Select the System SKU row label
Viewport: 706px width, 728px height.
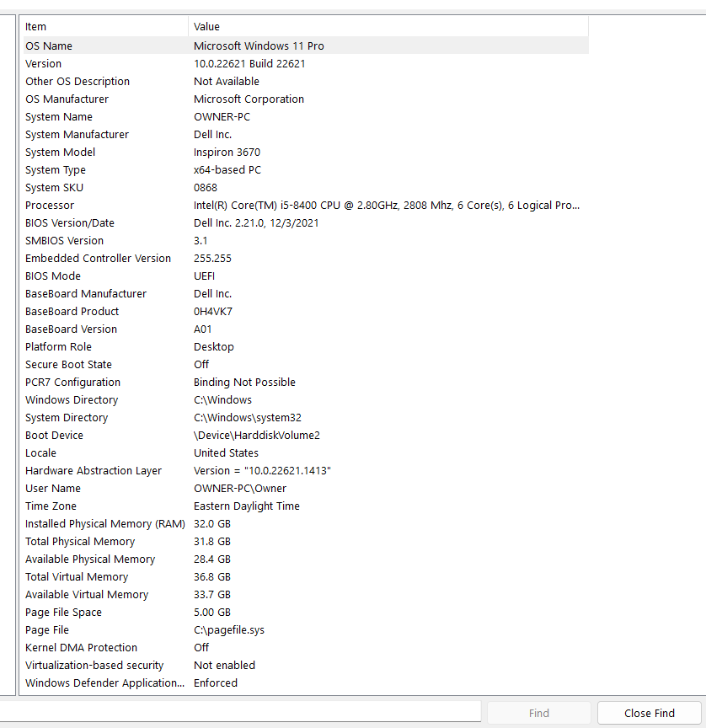pos(54,188)
